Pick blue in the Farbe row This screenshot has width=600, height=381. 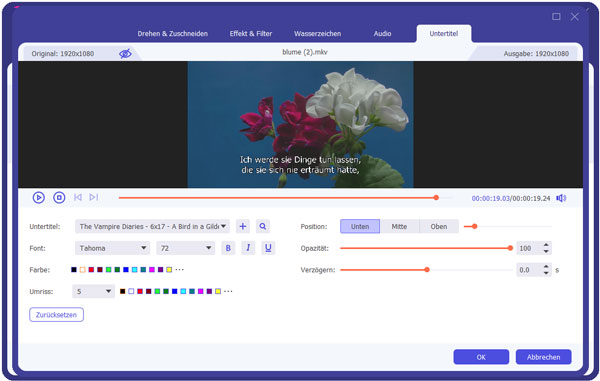click(126, 270)
